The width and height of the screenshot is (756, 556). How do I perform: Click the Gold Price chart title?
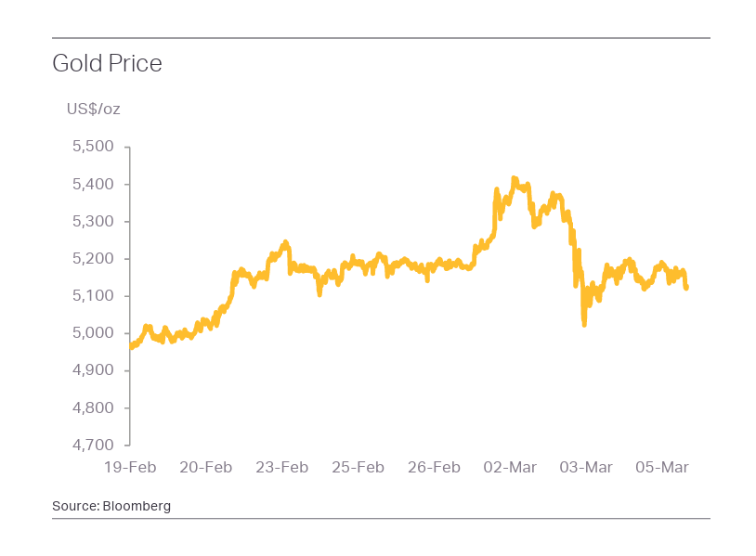107,63
